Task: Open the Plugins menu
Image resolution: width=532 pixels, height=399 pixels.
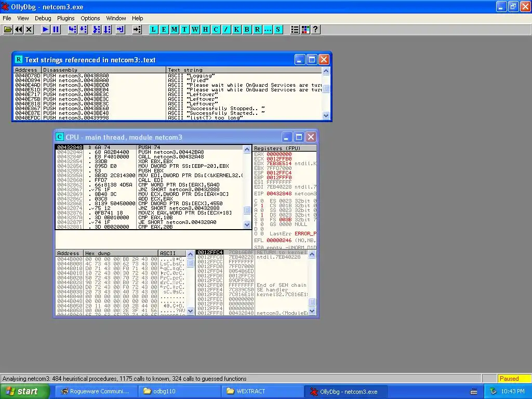Action: coord(65,18)
